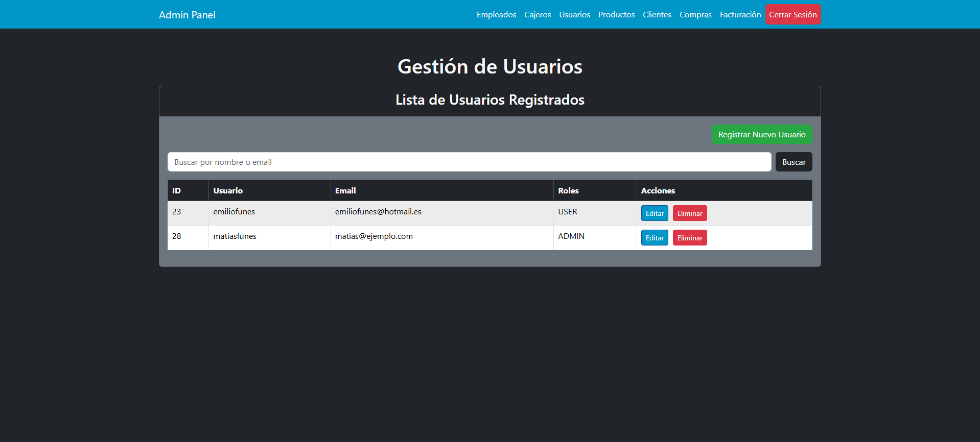Focus the search by name or email field

469,162
